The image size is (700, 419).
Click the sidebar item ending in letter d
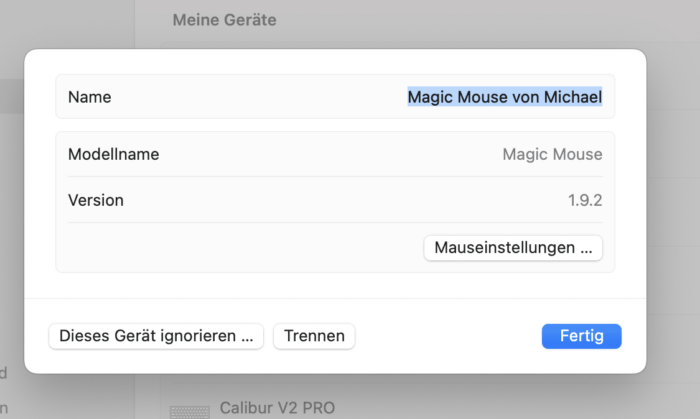[x=4, y=373]
